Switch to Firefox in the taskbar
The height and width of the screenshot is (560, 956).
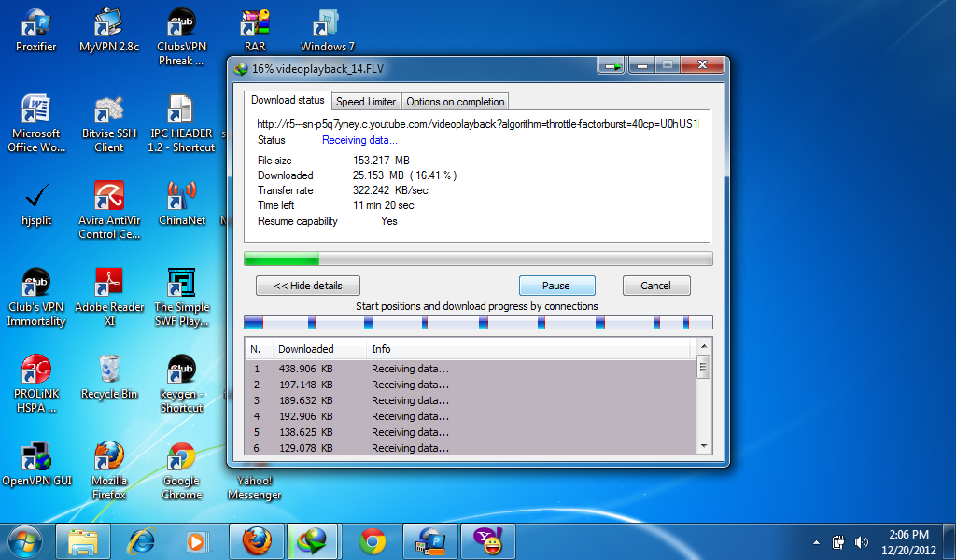tap(257, 541)
